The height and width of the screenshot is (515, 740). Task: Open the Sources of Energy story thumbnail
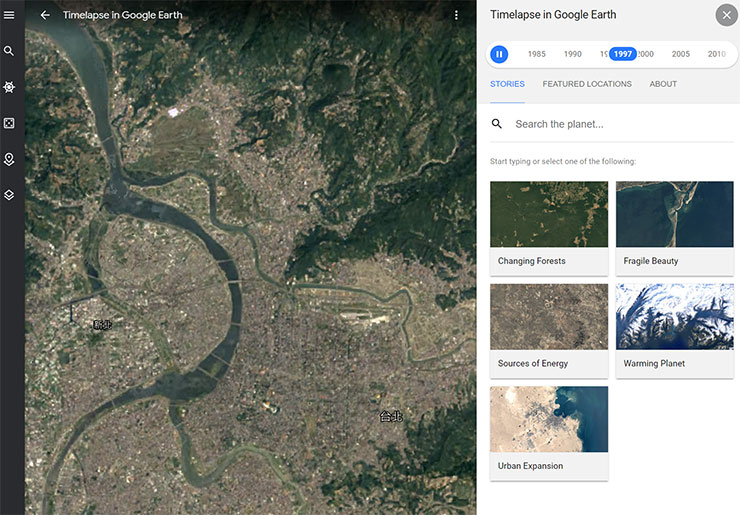click(x=549, y=317)
